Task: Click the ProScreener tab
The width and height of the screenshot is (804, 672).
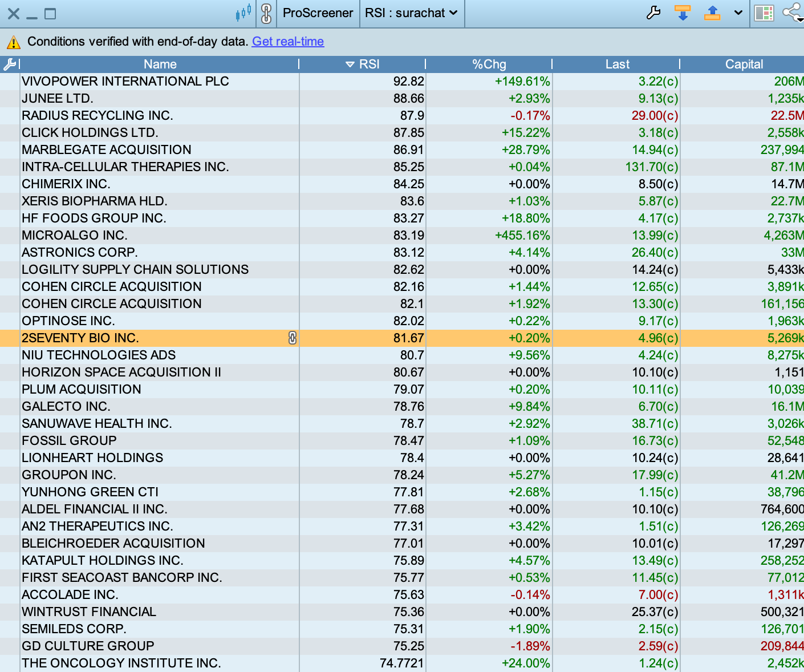Action: [x=318, y=13]
